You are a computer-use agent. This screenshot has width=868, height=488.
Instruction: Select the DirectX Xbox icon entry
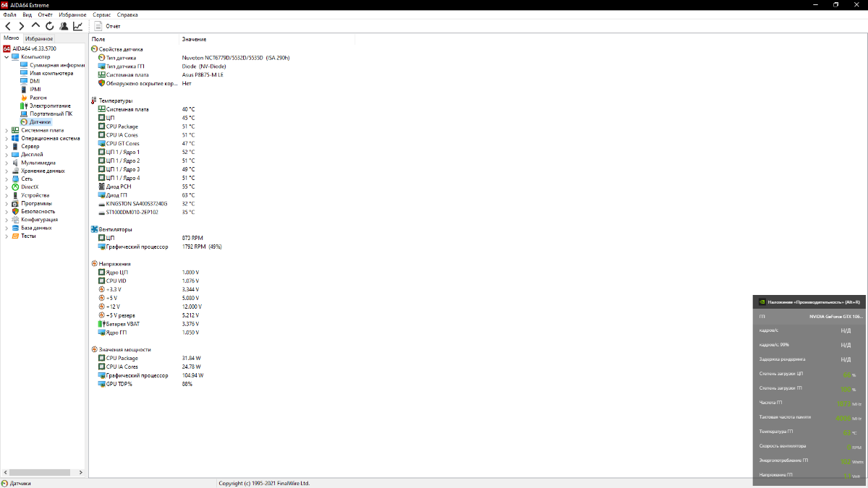pos(29,187)
